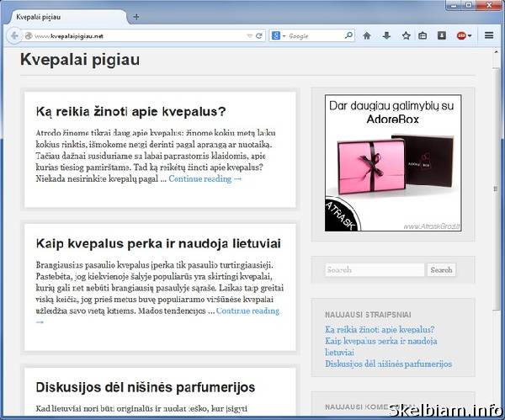Open sidebar link Diskusijos dėl nišinės parfumerijos

click(388, 364)
